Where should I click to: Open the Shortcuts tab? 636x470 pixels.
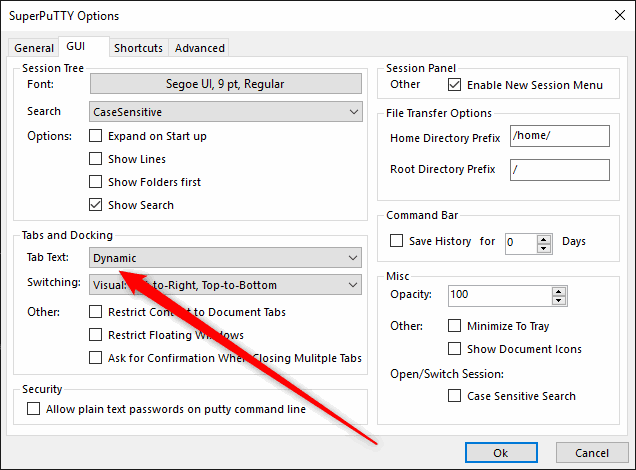point(138,48)
